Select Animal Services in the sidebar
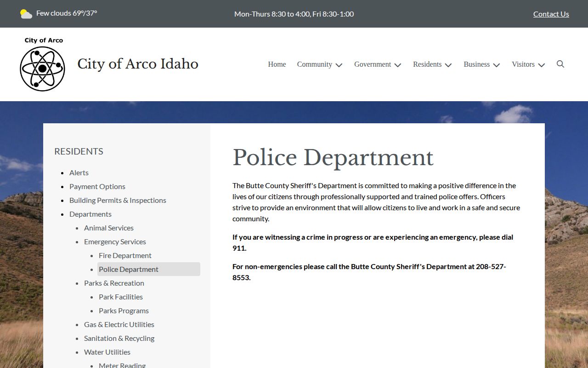This screenshot has height=368, width=588. (109, 228)
